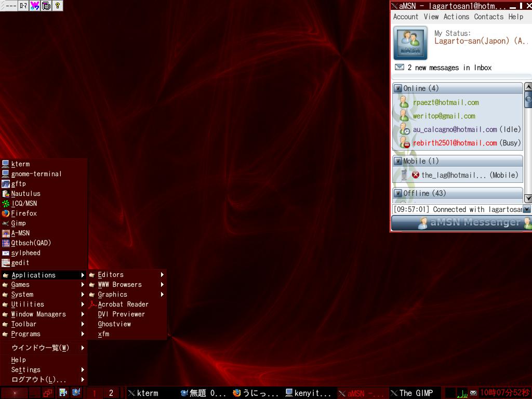Launch Firefox from the start menu
The height and width of the screenshot is (399, 532).
(24, 213)
